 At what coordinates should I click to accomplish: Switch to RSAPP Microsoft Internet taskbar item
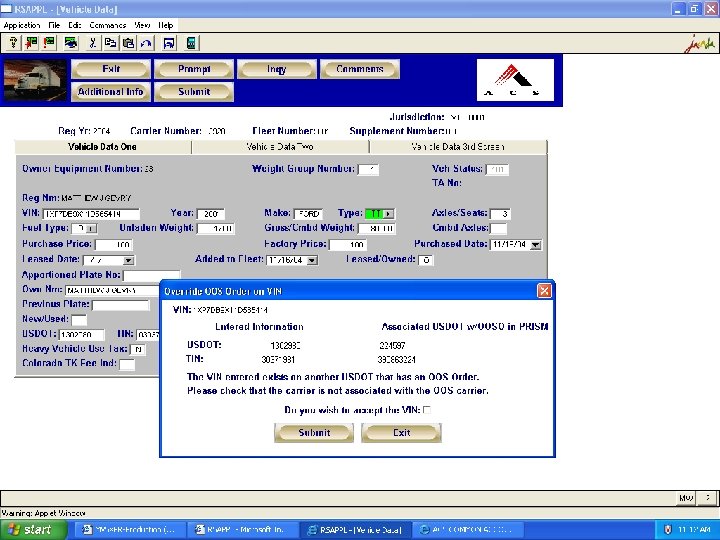pos(243,530)
